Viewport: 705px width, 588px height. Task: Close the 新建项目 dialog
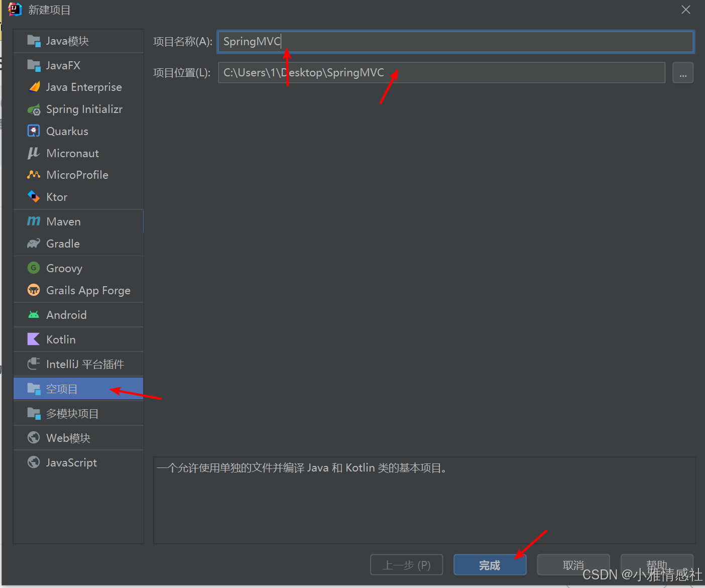tap(686, 10)
